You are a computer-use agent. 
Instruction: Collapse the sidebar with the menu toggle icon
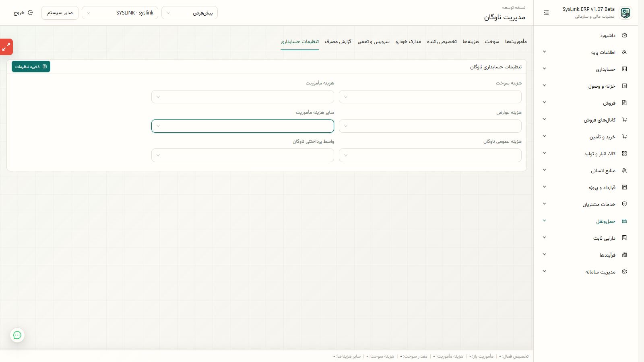(546, 13)
